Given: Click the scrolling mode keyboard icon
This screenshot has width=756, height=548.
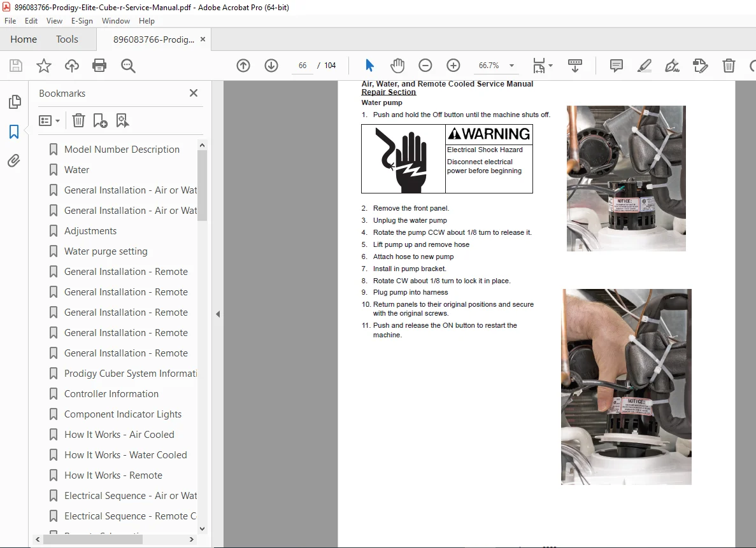Looking at the screenshot, I should [574, 66].
